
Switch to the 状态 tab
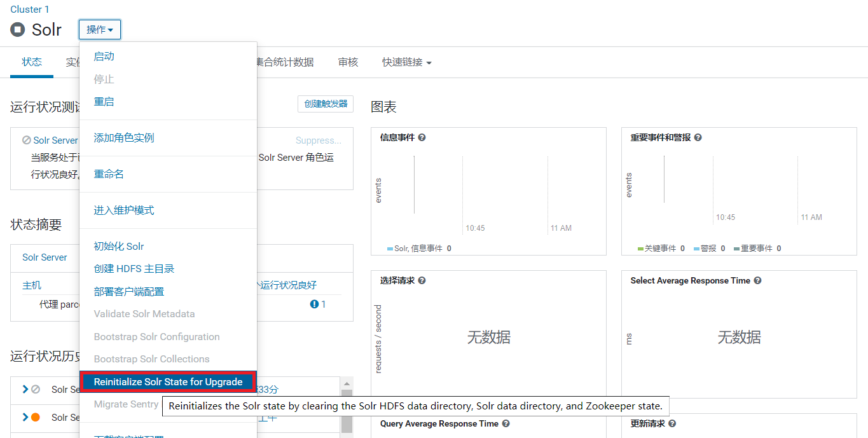pyautogui.click(x=32, y=62)
